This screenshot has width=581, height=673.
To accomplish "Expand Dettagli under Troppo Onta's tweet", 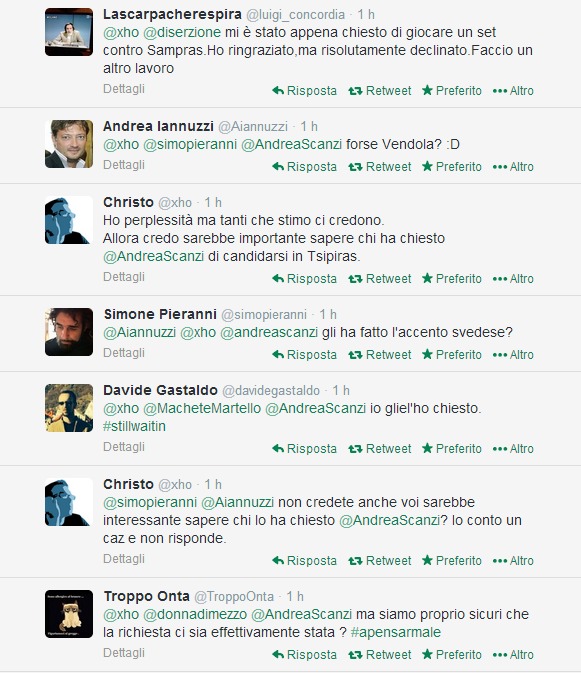I will click(x=124, y=653).
